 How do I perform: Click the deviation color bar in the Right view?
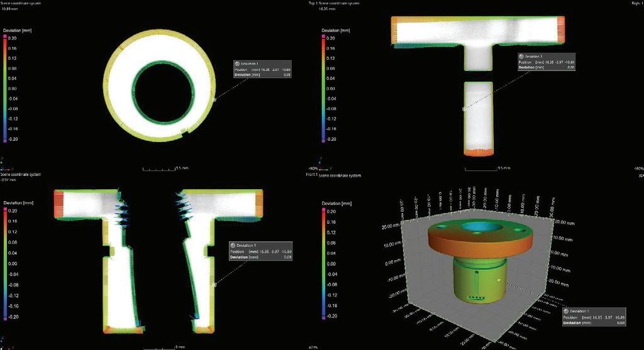[x=323, y=88]
